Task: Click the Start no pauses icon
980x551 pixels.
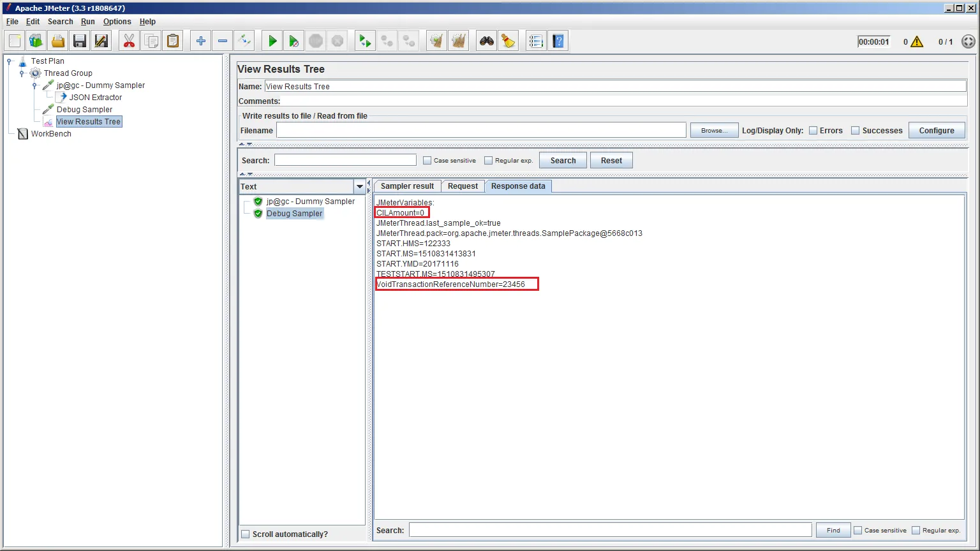Action: (294, 41)
